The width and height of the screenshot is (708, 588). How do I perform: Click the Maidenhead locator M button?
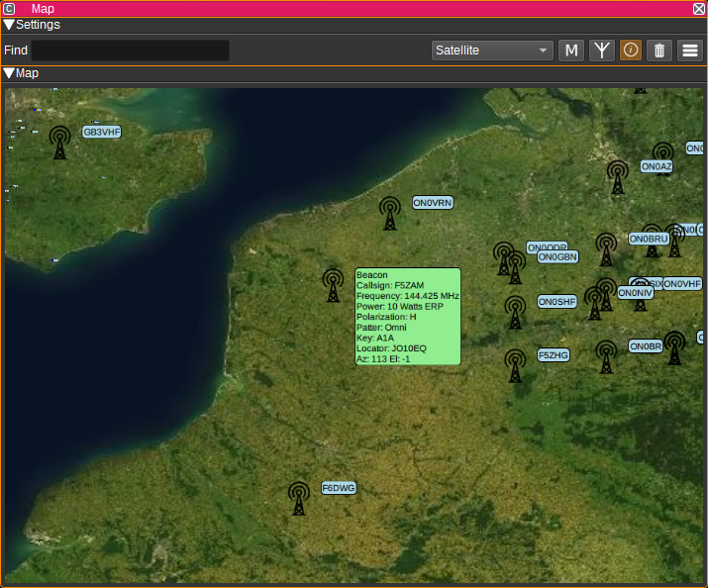[571, 50]
